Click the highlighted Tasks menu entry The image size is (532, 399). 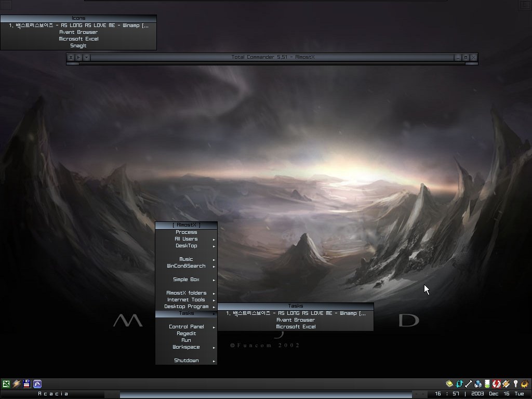click(x=187, y=313)
